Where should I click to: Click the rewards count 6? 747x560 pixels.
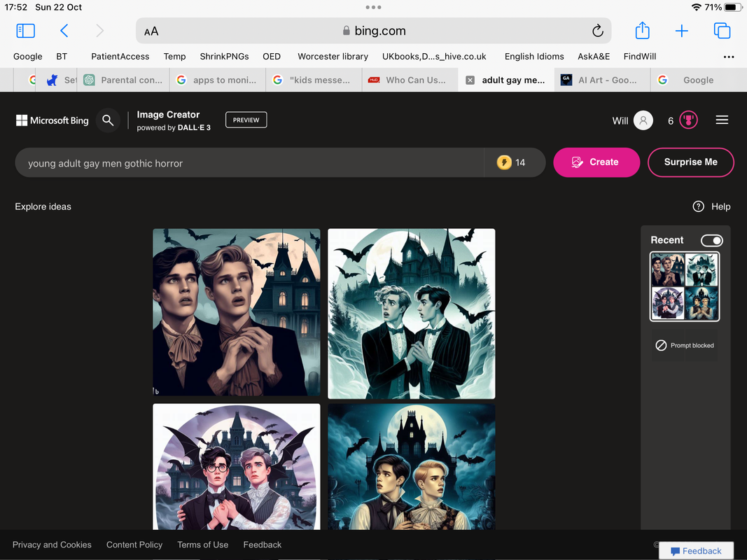(x=670, y=121)
